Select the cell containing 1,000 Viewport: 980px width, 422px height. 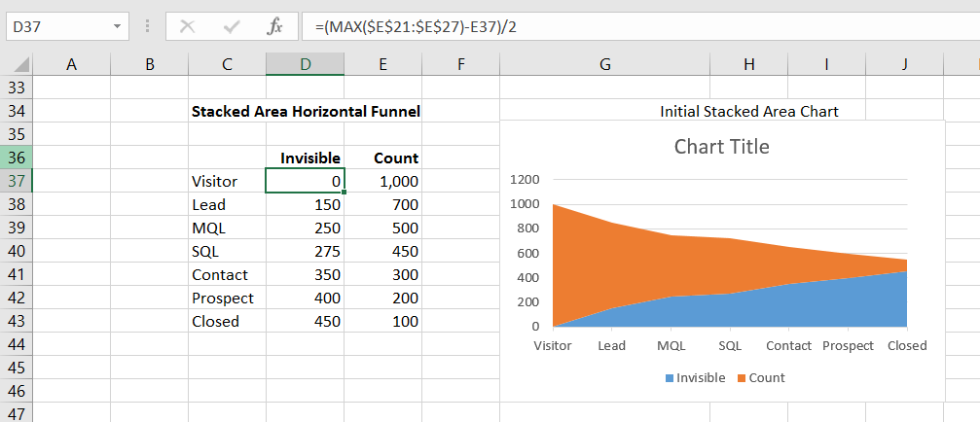point(382,181)
